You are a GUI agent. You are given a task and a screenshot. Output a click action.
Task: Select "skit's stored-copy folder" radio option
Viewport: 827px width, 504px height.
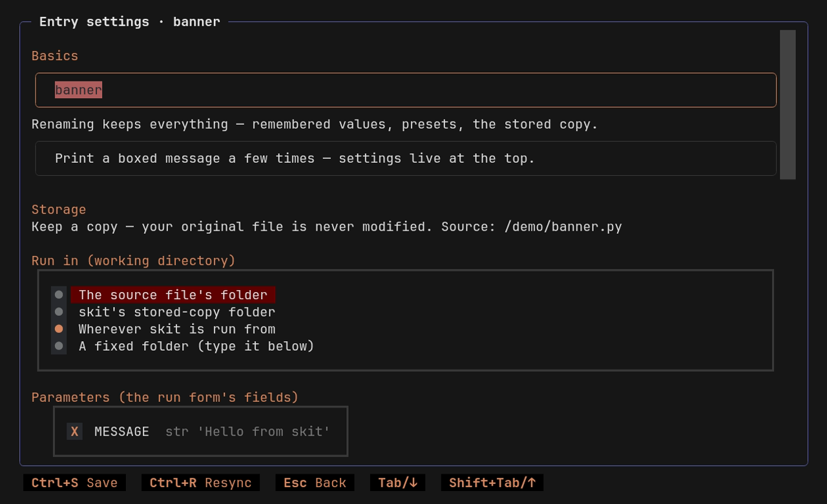pyautogui.click(x=163, y=312)
